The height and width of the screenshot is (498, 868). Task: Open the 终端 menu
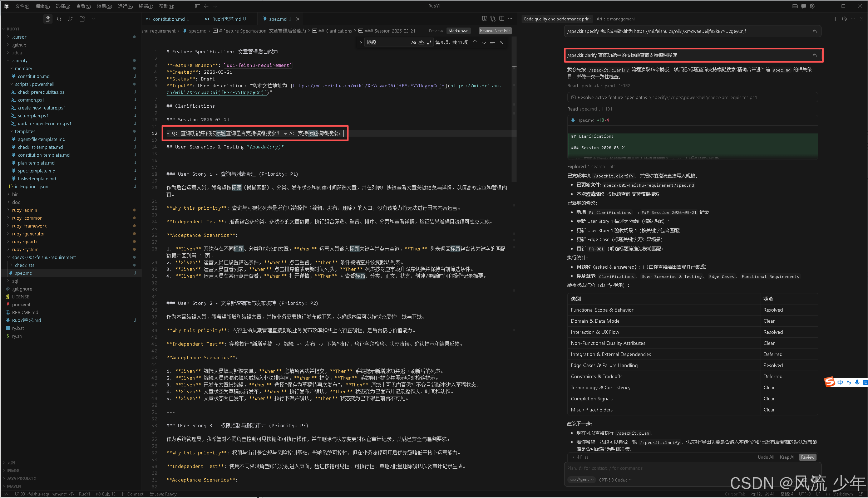[146, 6]
